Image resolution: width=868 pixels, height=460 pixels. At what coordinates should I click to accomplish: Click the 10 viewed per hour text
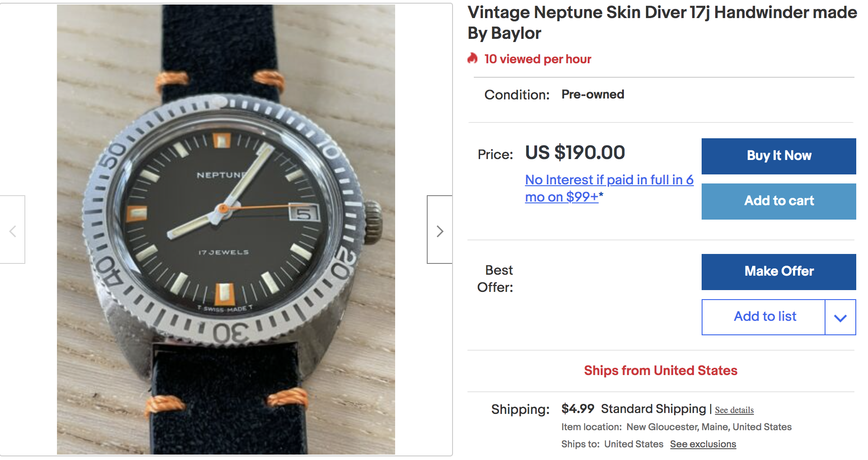[538, 59]
